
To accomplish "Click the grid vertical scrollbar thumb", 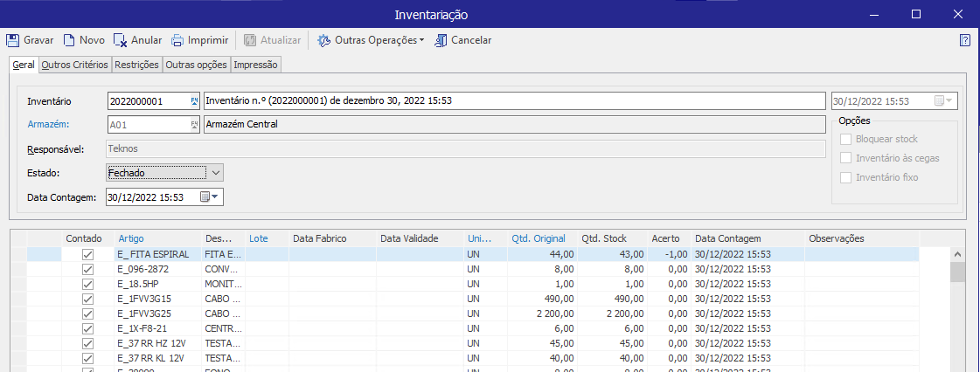I will 957,272.
